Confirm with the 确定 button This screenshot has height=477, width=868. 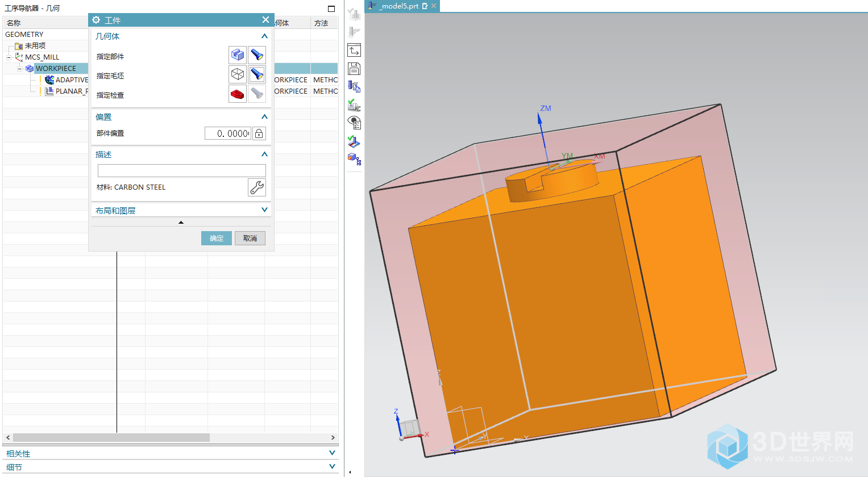point(217,238)
